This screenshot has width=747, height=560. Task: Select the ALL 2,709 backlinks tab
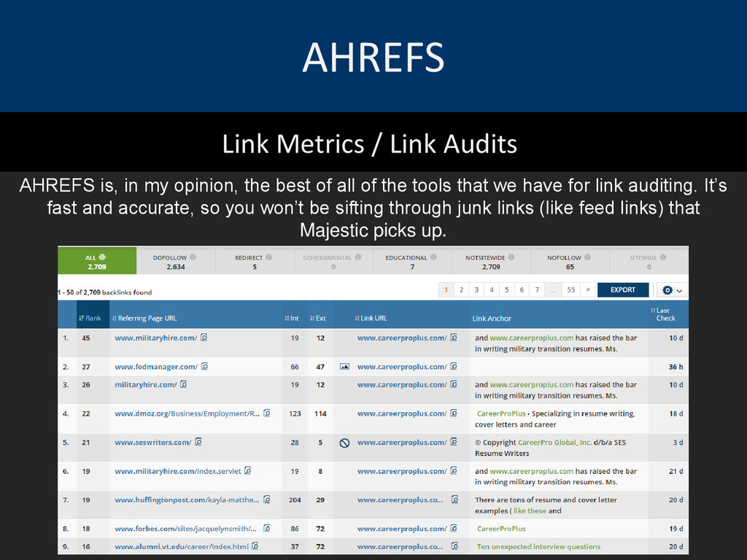click(x=97, y=262)
